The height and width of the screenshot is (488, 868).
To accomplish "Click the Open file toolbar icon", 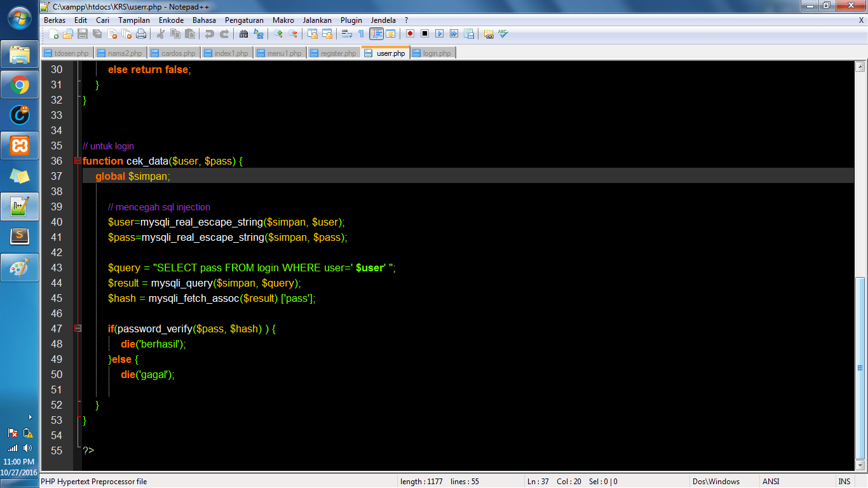I will [x=69, y=34].
